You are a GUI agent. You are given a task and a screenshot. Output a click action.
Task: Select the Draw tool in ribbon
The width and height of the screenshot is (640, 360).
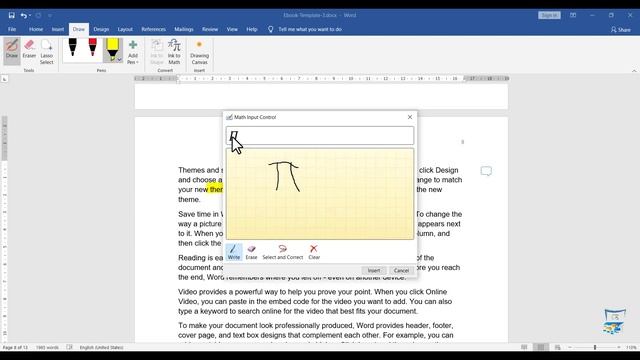12,51
